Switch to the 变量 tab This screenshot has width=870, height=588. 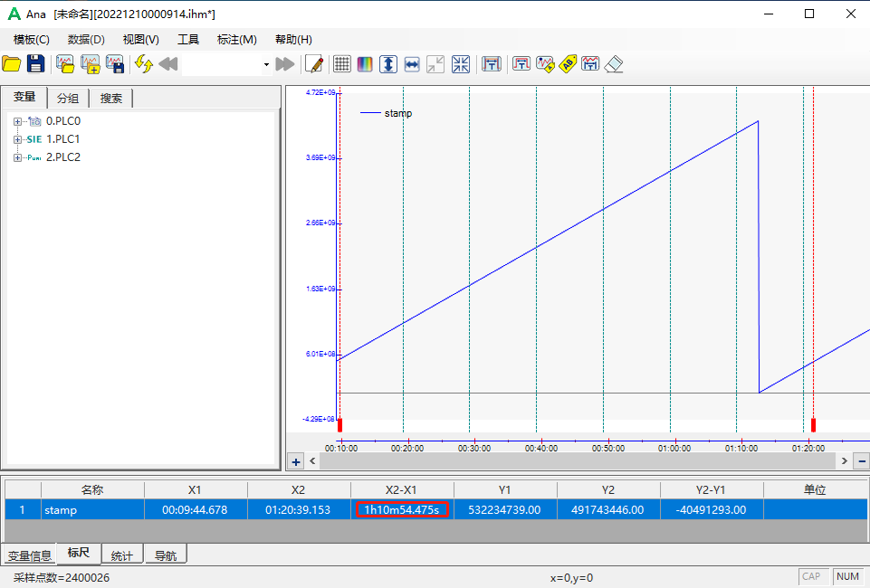click(x=24, y=97)
